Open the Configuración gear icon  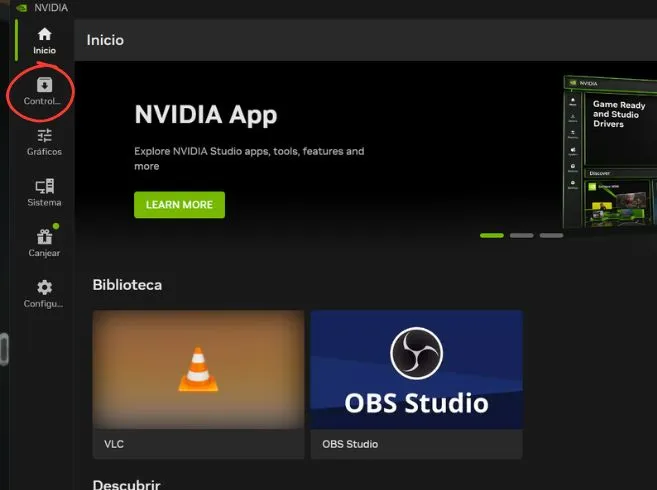[x=44, y=288]
